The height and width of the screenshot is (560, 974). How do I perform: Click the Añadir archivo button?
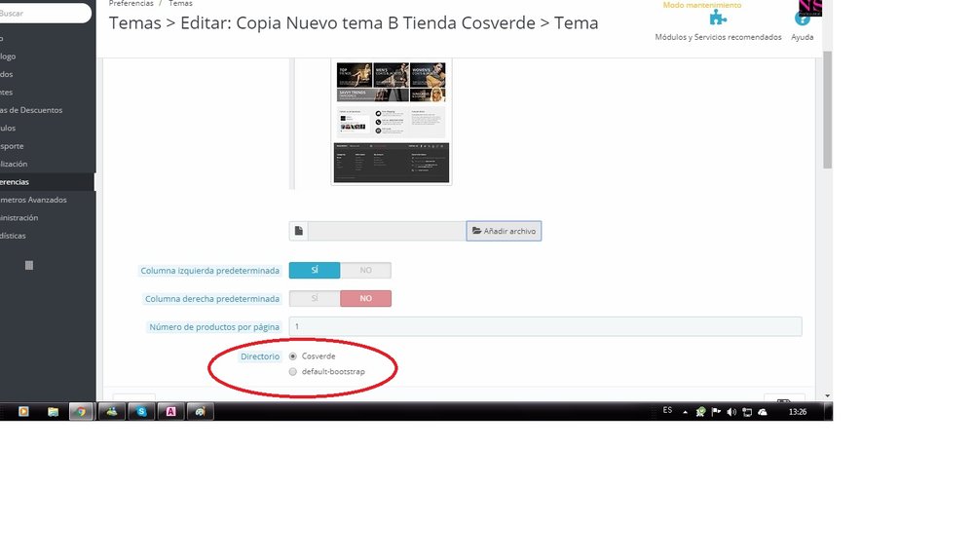pos(504,231)
